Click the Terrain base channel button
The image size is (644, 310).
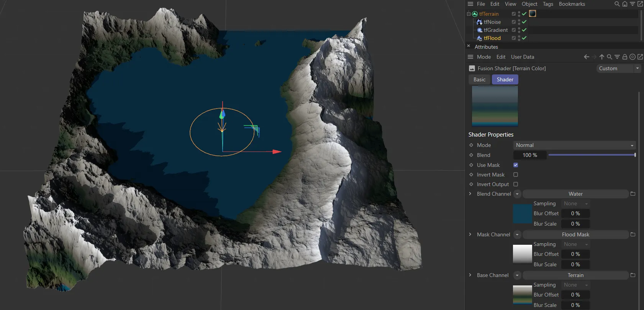(575, 275)
